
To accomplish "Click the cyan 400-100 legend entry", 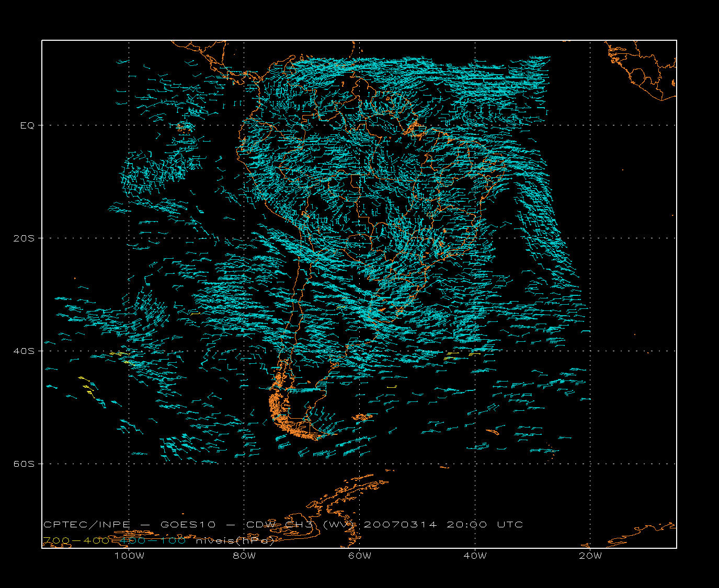I will pos(154,540).
